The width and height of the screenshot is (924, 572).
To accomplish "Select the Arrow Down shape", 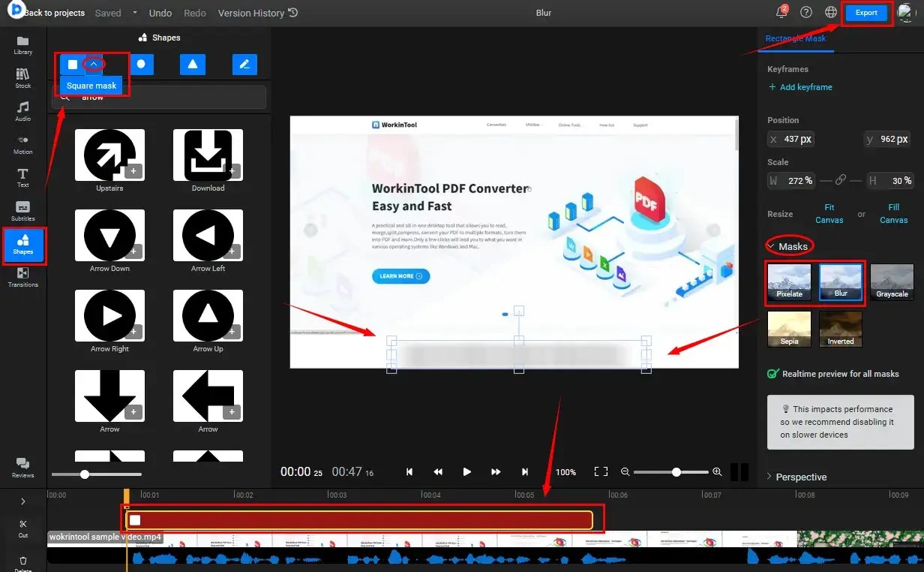I will pyautogui.click(x=109, y=236).
